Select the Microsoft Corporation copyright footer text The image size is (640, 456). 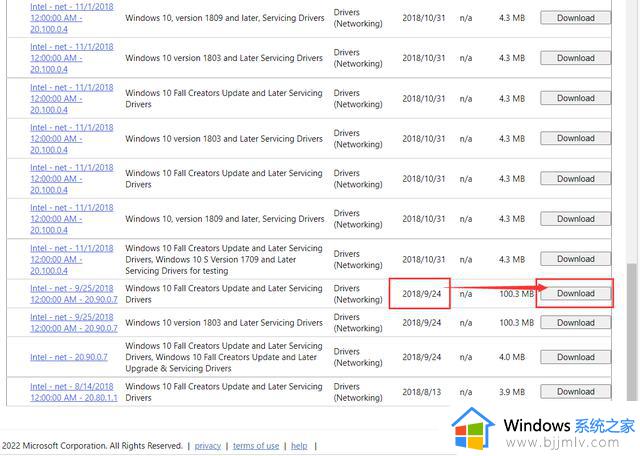(92, 446)
